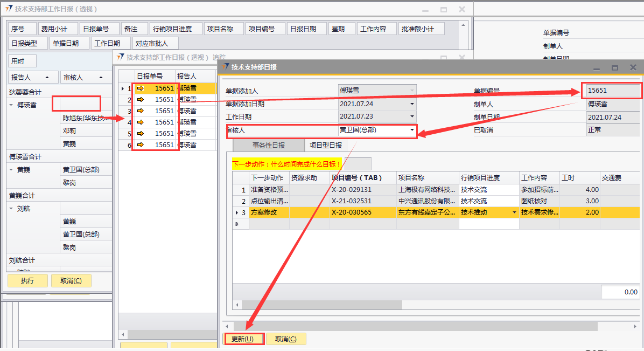Switch to the 事务性日报 tab

(268, 146)
